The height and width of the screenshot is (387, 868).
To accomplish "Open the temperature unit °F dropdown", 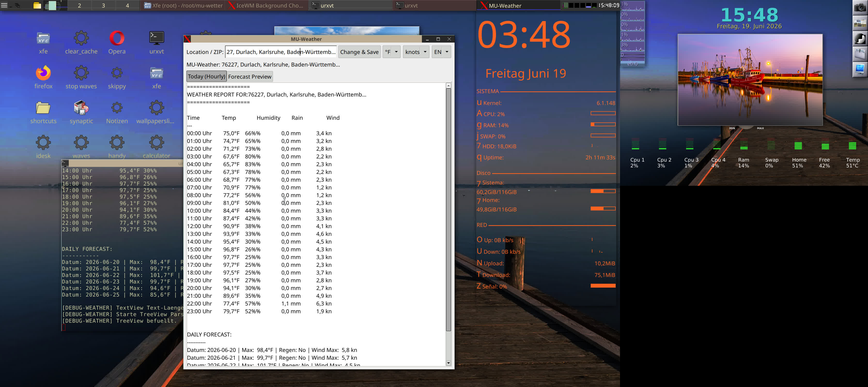I will (x=392, y=52).
